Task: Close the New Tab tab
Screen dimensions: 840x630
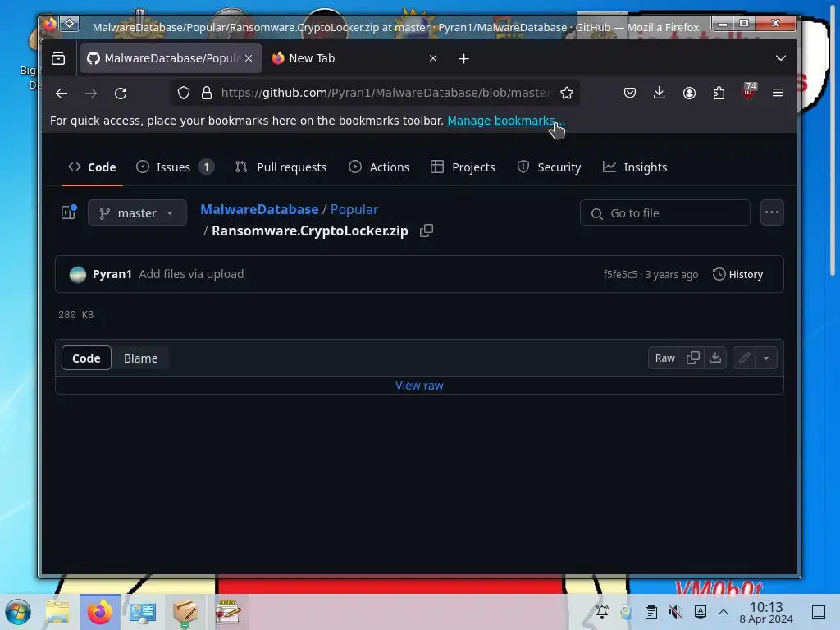Action: pos(433,58)
